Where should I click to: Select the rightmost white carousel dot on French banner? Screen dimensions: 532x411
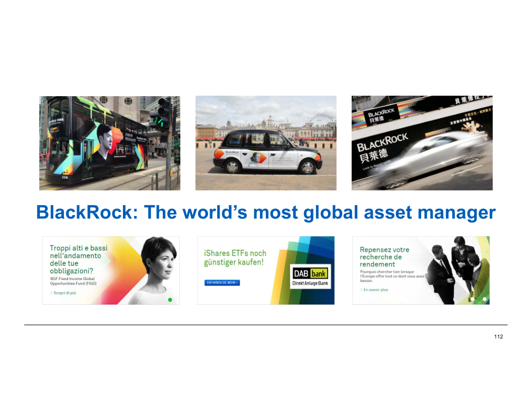pyautogui.click(x=485, y=299)
